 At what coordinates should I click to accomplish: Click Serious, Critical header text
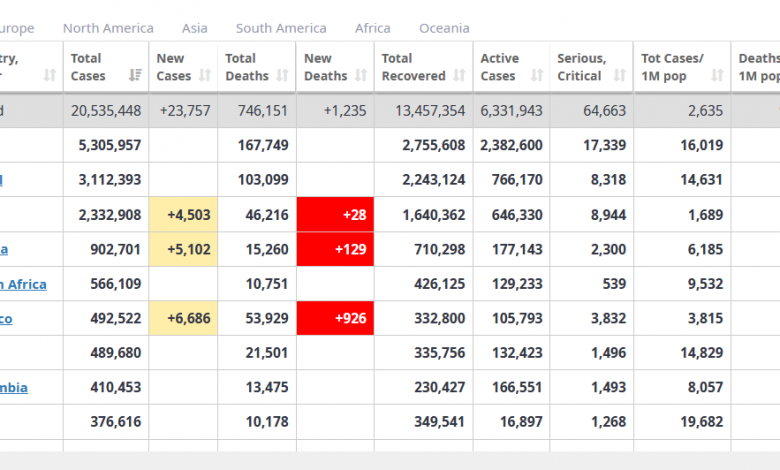[x=582, y=67]
